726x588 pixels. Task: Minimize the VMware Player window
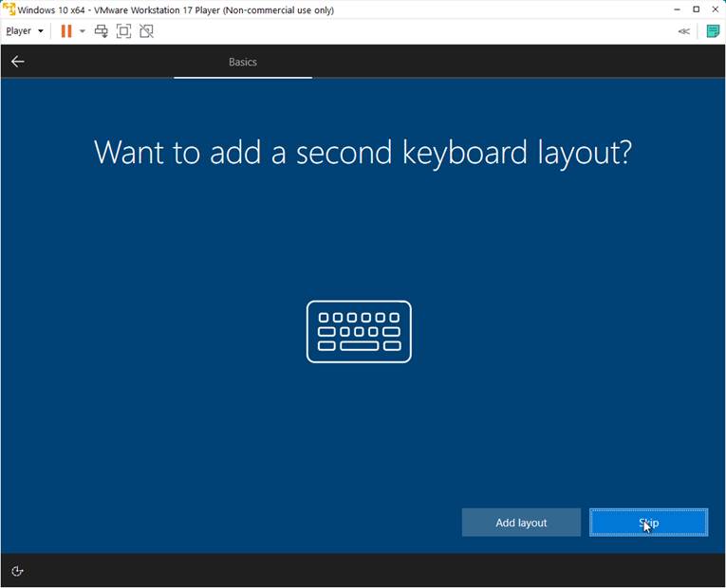pos(677,9)
